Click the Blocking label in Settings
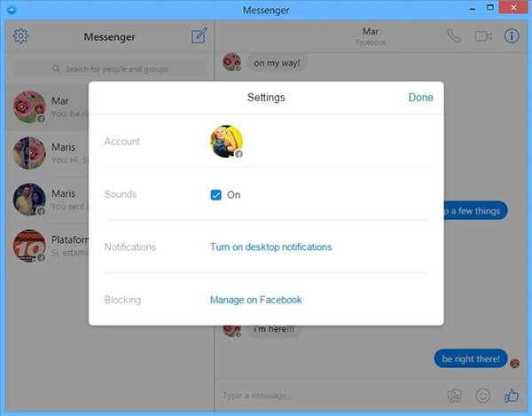This screenshot has height=416, width=532. pyautogui.click(x=122, y=300)
